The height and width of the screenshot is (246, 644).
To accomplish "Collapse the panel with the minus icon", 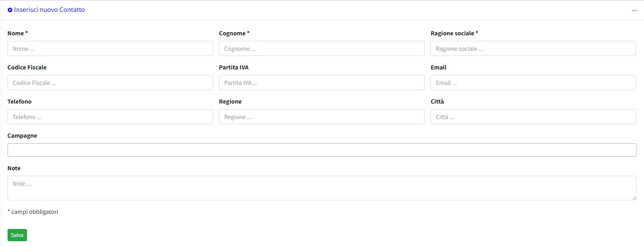I will point(634,10).
